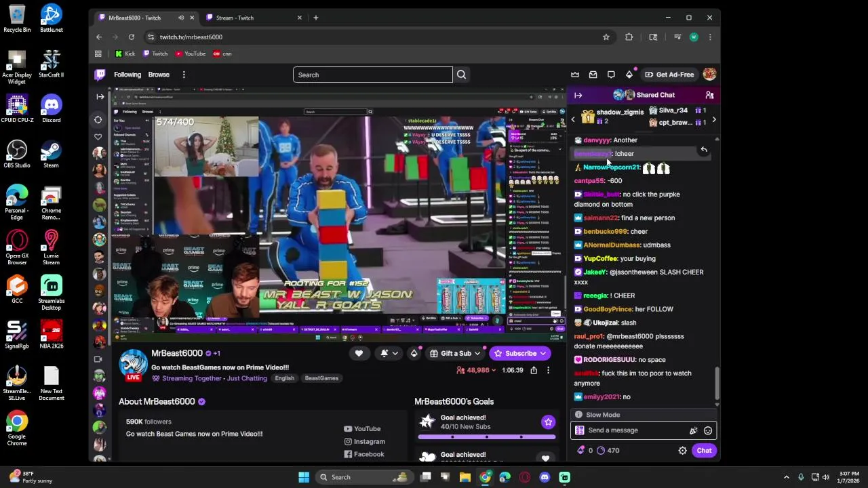This screenshot has height=488, width=868.
Task: Click the BeastGames tag
Action: 321,378
